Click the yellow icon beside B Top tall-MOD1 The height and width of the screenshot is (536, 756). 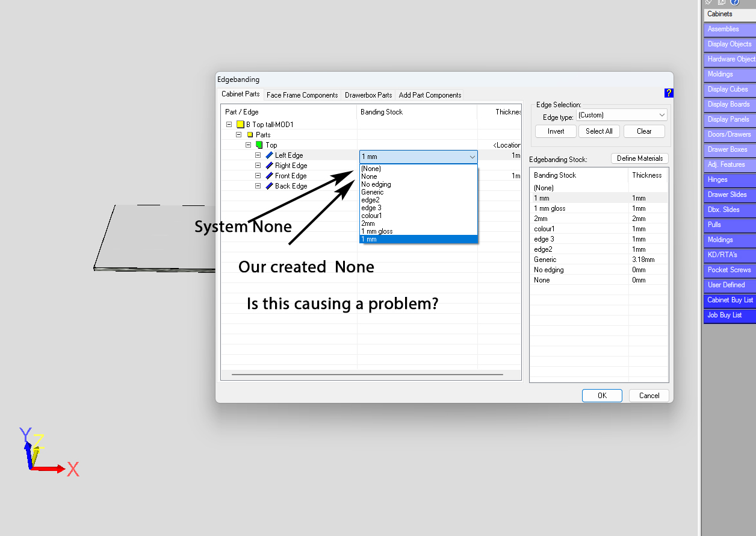[240, 125]
